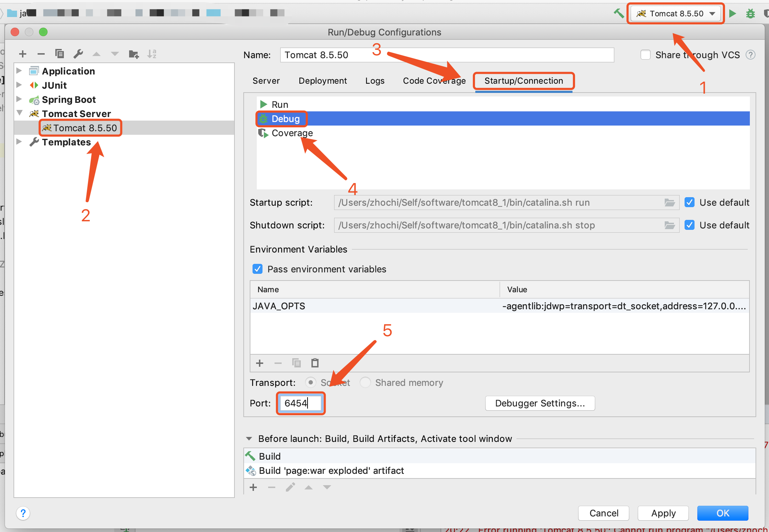Open the Debugger Settings button
Image resolution: width=769 pixels, height=532 pixels.
[540, 403]
